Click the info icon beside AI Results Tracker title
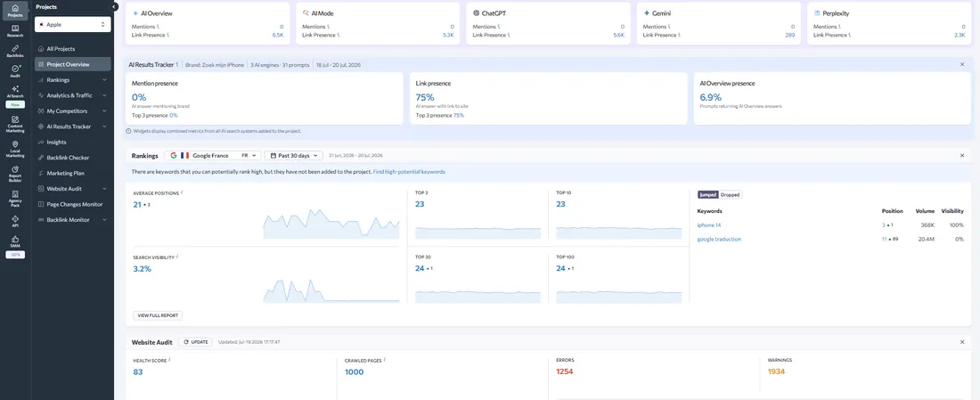The height and width of the screenshot is (400, 980). (x=177, y=64)
